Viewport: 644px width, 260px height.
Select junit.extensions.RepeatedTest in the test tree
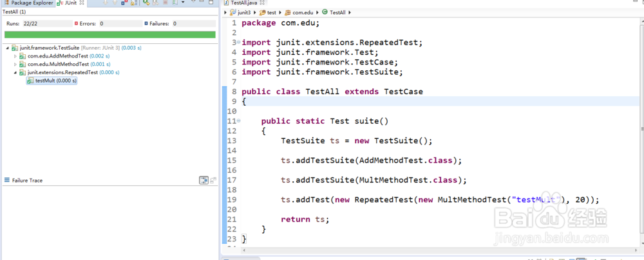62,73
